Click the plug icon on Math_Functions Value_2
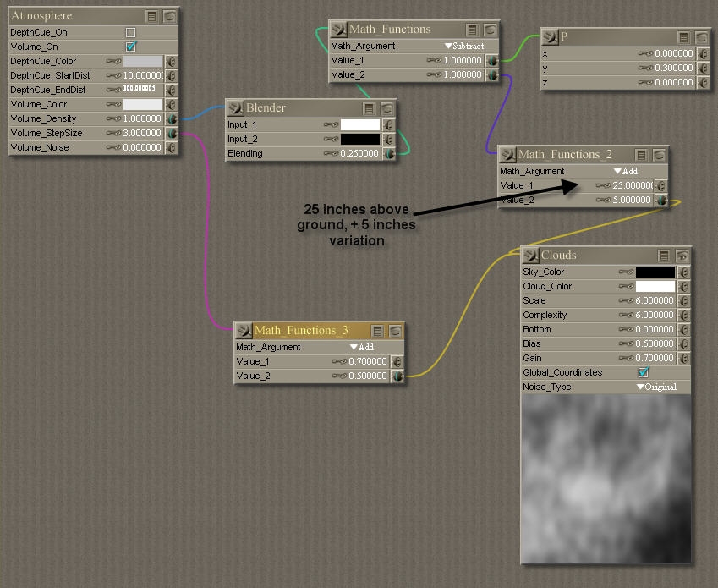718x588 pixels. (492, 74)
